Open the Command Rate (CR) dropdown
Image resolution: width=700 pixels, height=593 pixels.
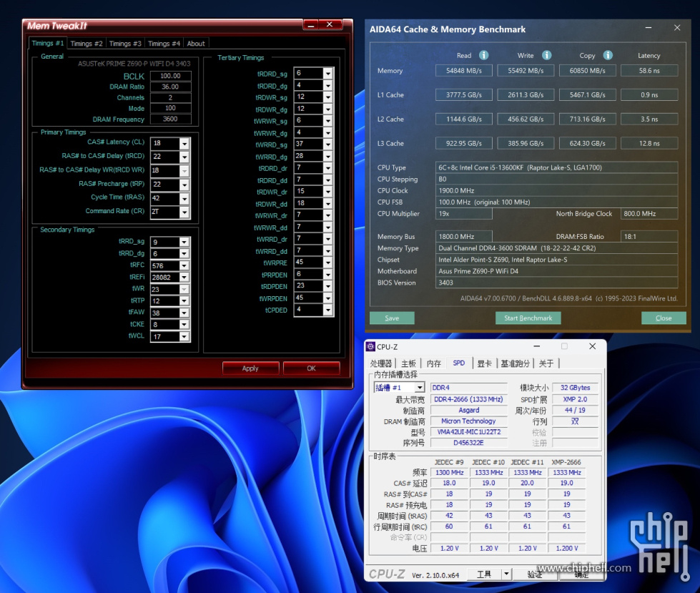(x=184, y=212)
